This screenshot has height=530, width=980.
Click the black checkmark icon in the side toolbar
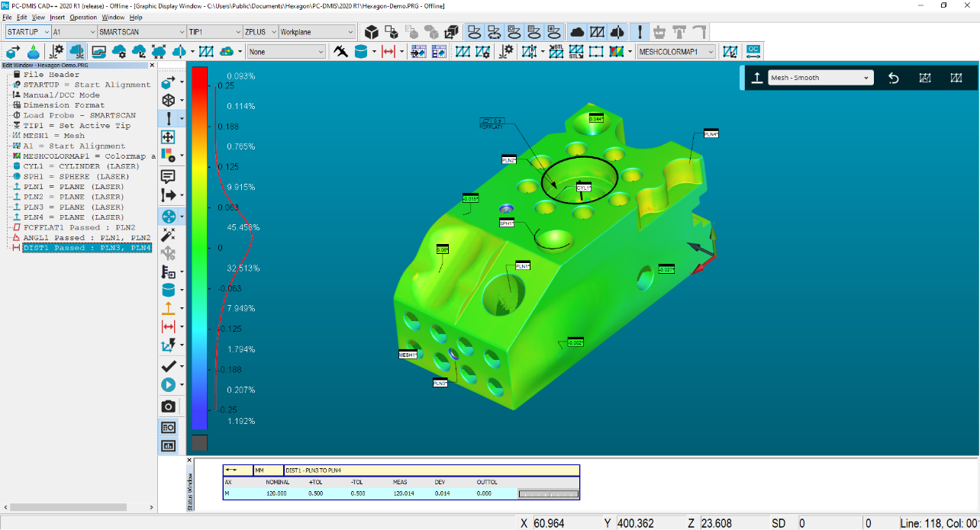(x=168, y=366)
